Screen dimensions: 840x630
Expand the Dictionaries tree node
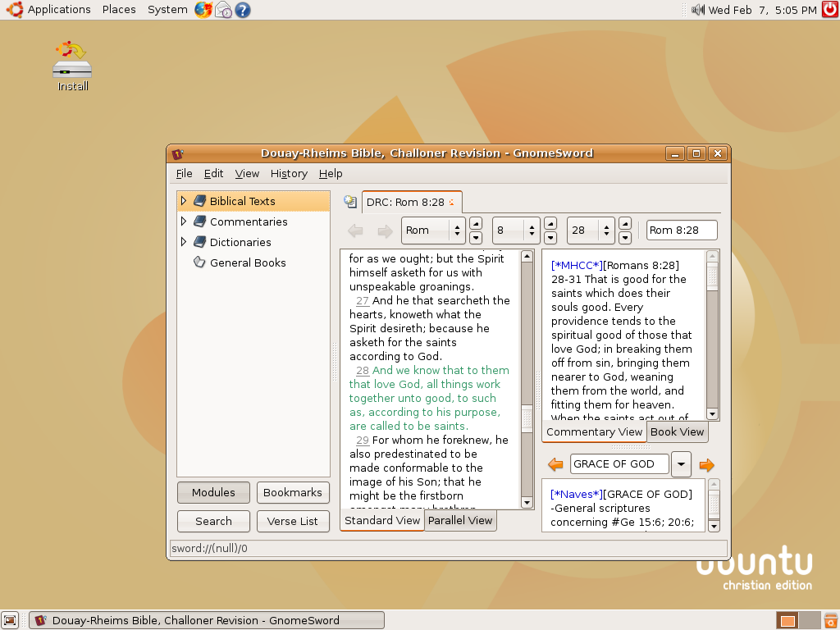click(x=184, y=242)
